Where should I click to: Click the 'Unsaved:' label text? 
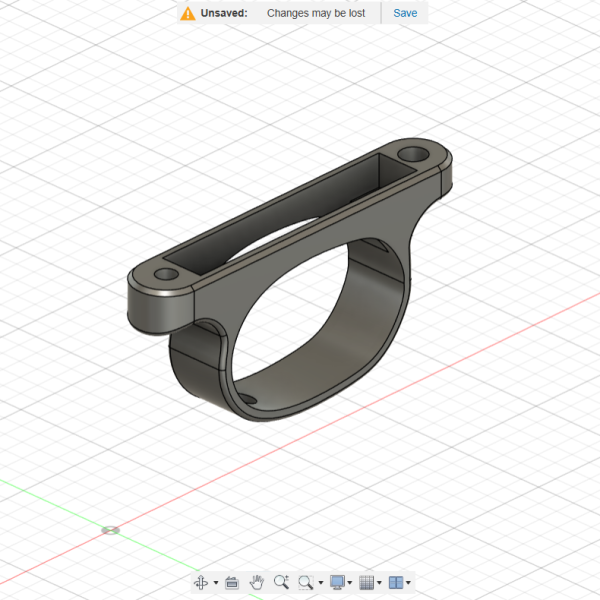224,13
